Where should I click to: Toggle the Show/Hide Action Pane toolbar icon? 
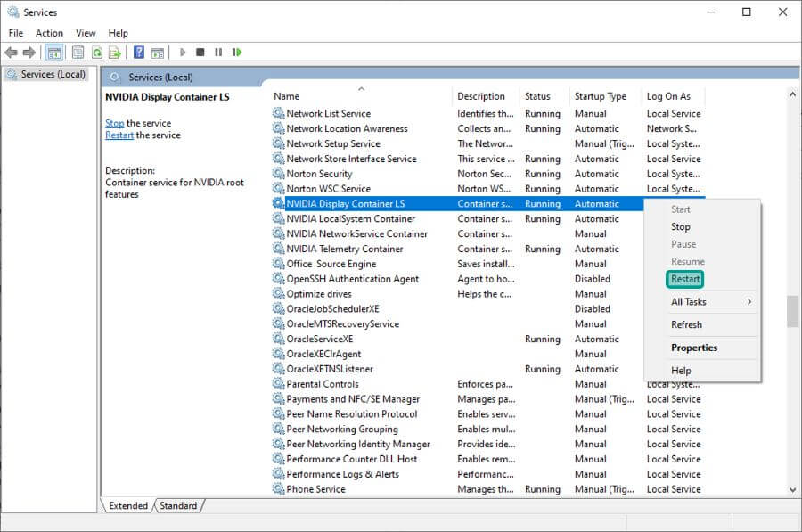pos(158,53)
